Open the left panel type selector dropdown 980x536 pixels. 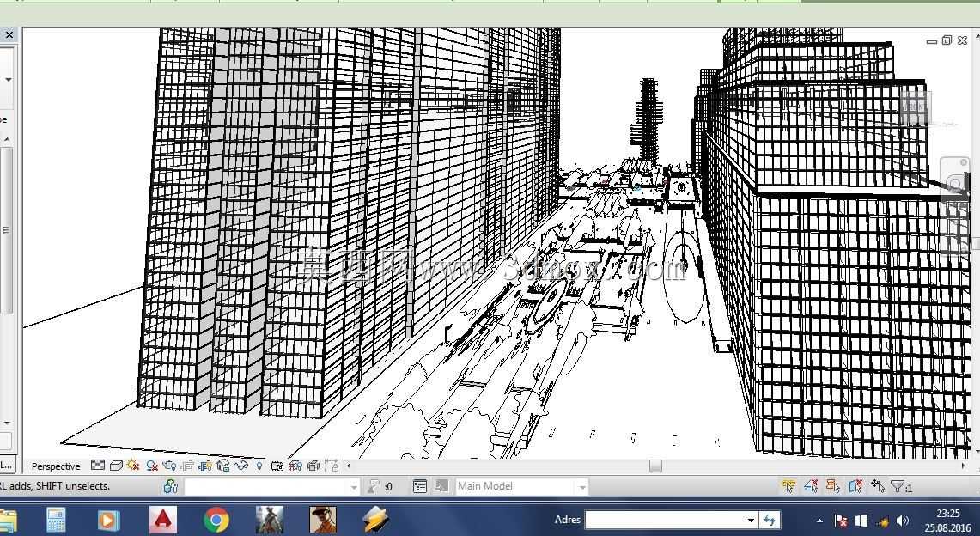[8, 80]
